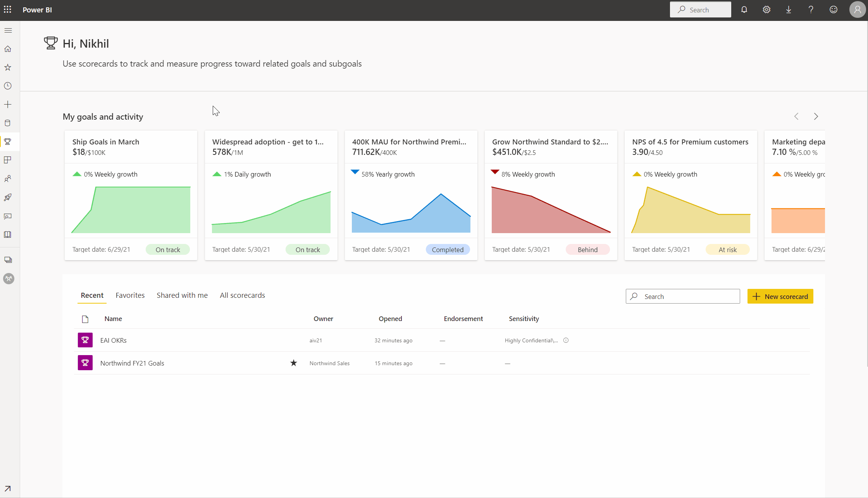Click Behind status on Grow Northwind card
The width and height of the screenshot is (868, 498).
(x=587, y=250)
